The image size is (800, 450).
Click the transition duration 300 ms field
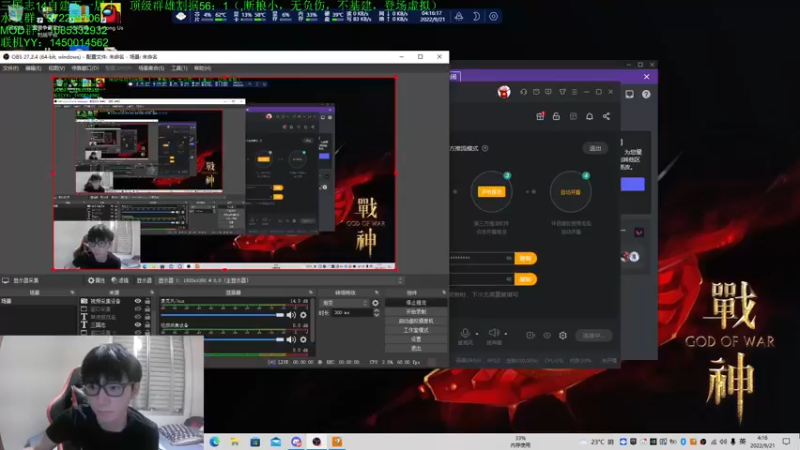[352, 313]
